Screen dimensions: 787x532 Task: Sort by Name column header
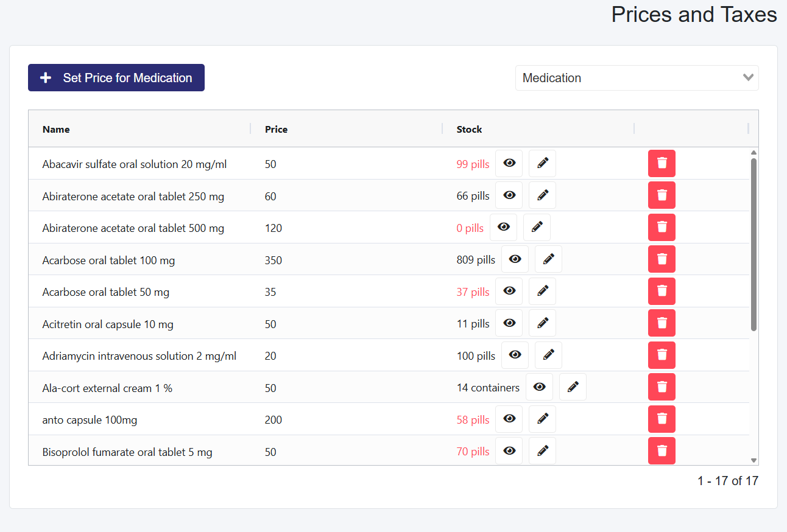pyautogui.click(x=56, y=129)
